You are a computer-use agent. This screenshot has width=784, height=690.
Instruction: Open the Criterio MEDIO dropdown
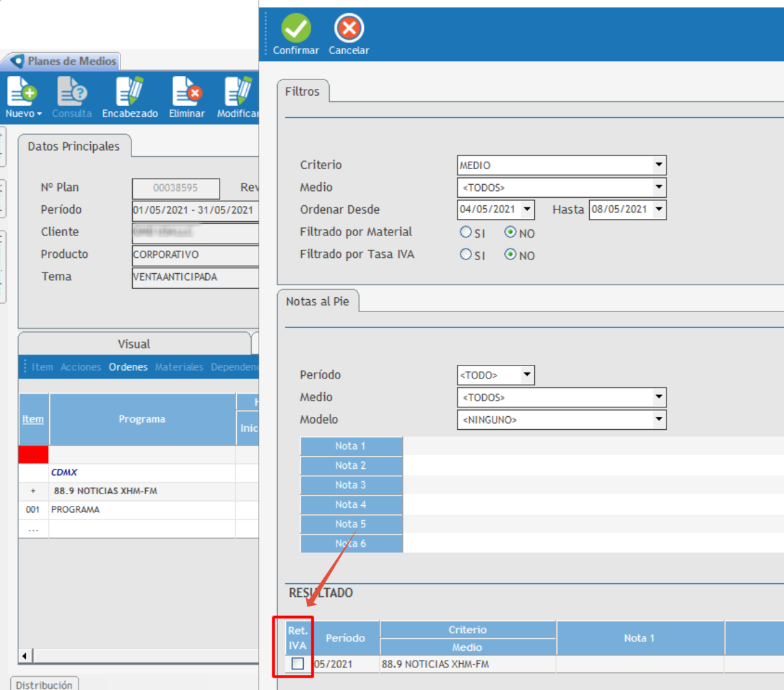[659, 164]
